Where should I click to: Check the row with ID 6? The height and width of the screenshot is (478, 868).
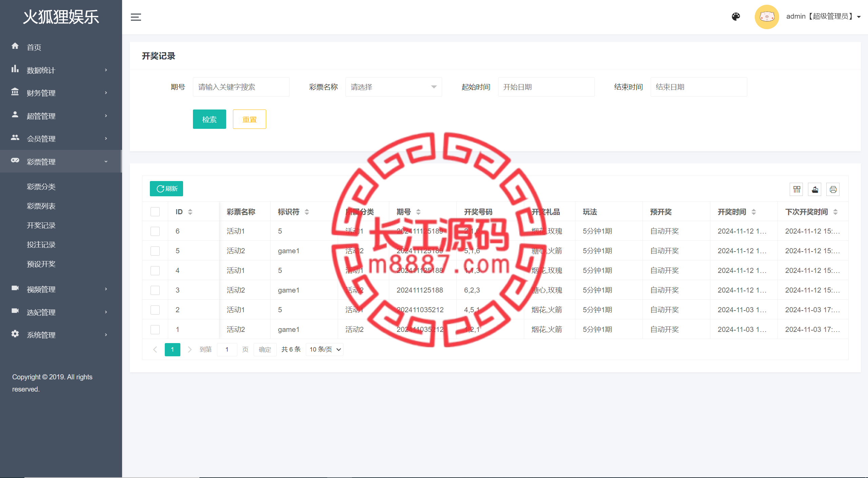point(155,232)
